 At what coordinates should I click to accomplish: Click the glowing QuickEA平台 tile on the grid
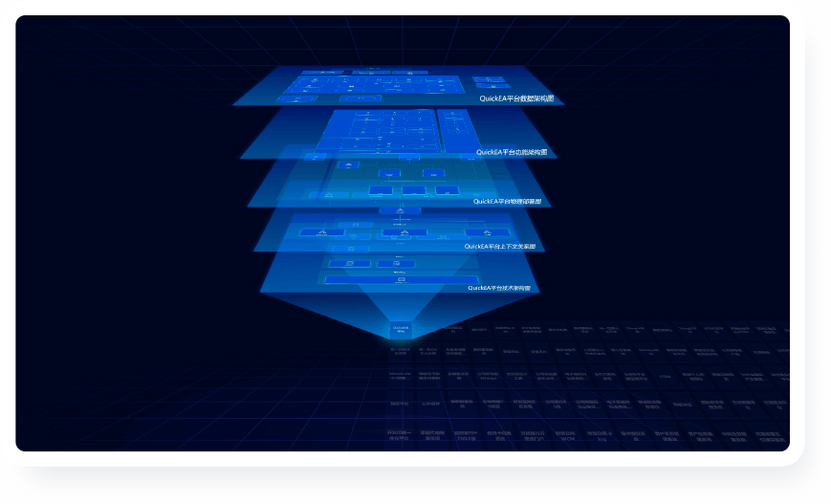(x=401, y=330)
